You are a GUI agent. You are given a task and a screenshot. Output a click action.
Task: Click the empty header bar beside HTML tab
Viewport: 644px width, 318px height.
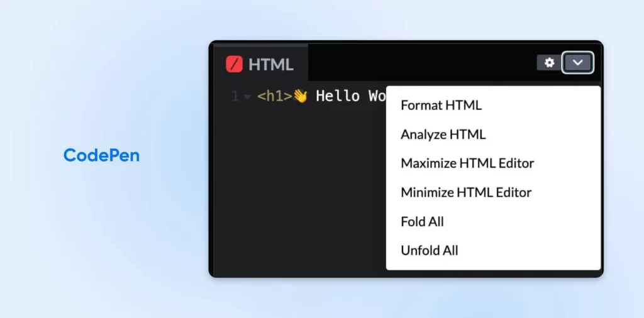[x=415, y=63]
